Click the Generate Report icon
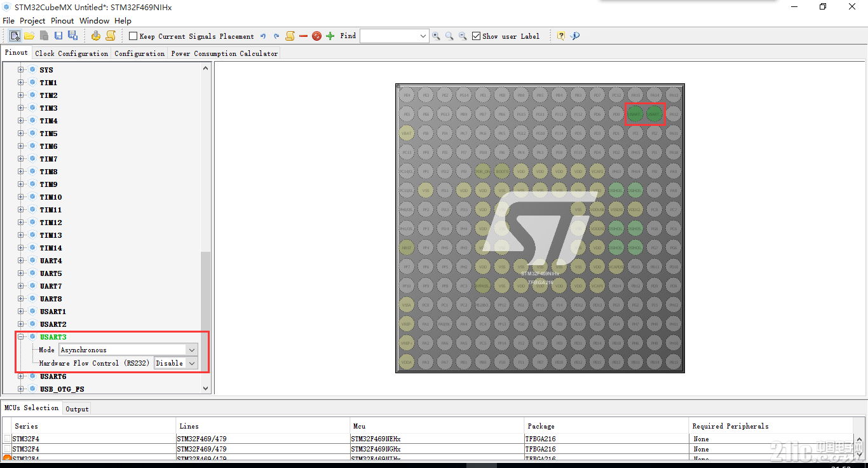868x468 pixels. pos(111,36)
